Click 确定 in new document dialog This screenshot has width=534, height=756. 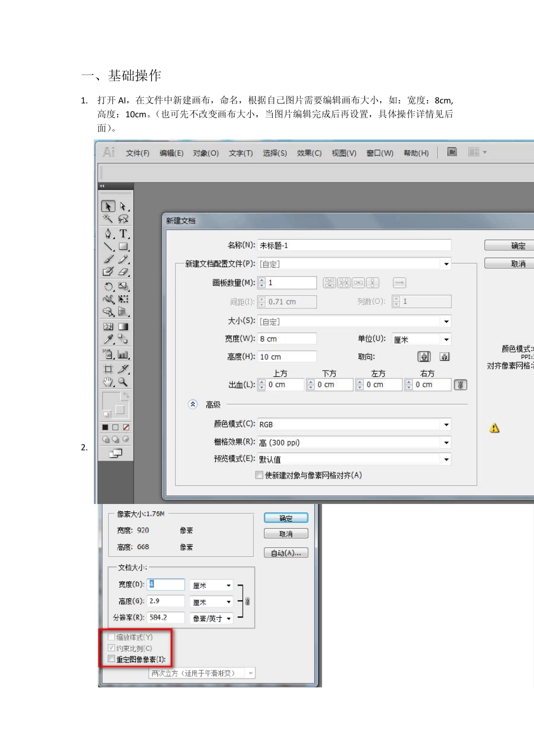(x=509, y=245)
